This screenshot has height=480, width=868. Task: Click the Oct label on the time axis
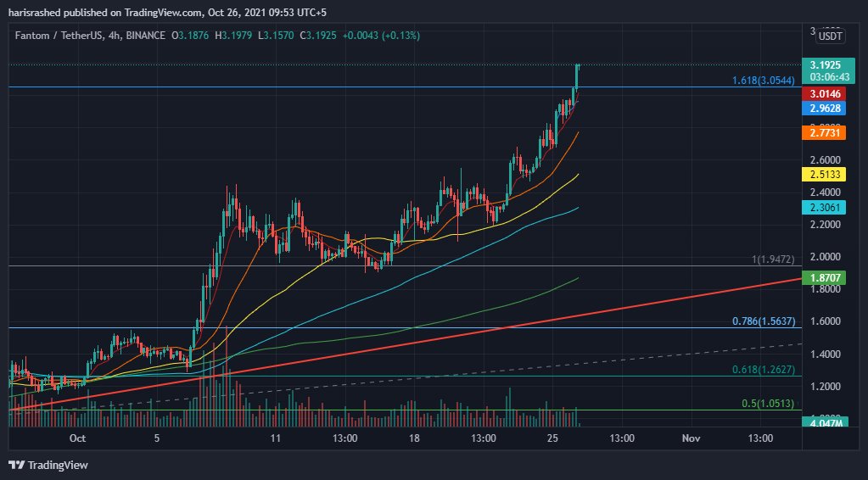[x=77, y=439]
